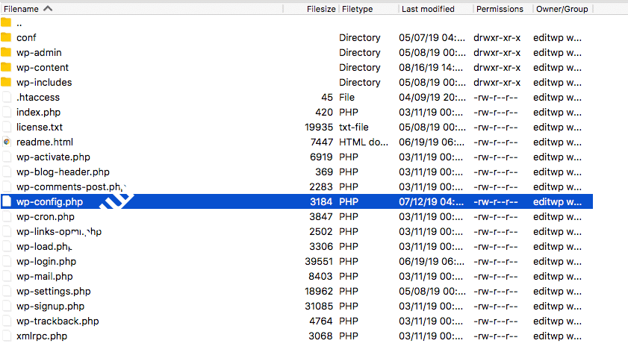This screenshot has height=364, width=628.
Task: Select the wp-content directory name
Action: click(x=43, y=67)
